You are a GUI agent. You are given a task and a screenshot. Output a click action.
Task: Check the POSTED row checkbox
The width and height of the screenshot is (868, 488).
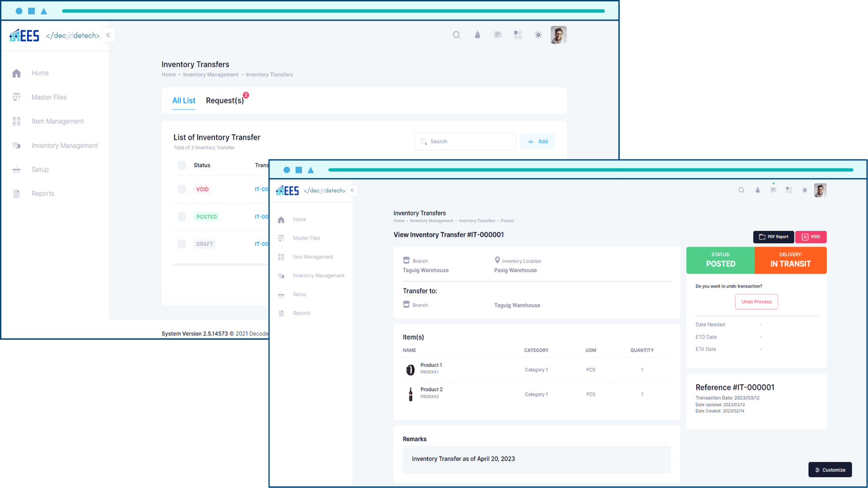182,217
